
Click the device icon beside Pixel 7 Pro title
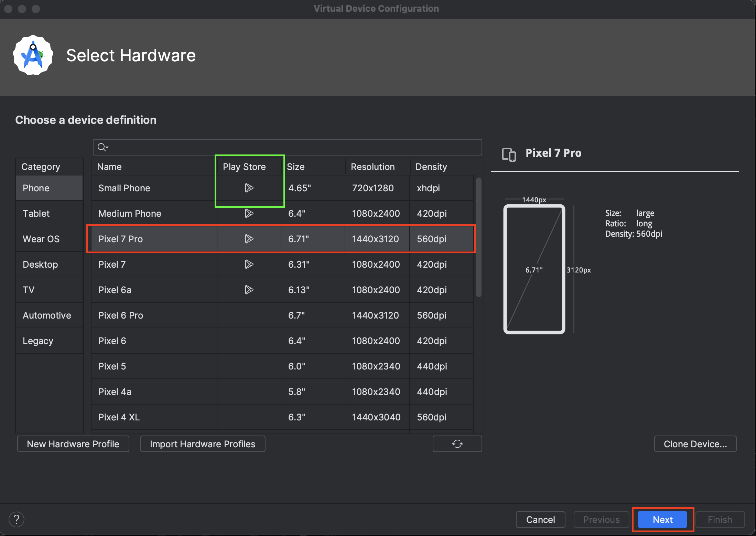click(509, 154)
